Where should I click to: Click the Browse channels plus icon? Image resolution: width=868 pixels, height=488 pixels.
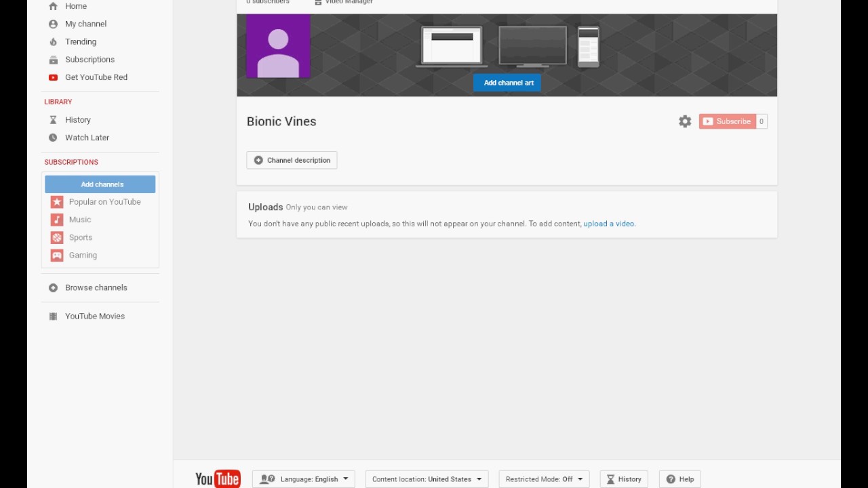pos(53,287)
